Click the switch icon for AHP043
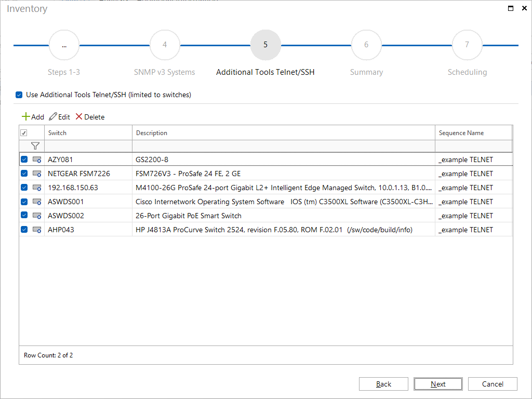The width and height of the screenshot is (532, 399). 37,230
